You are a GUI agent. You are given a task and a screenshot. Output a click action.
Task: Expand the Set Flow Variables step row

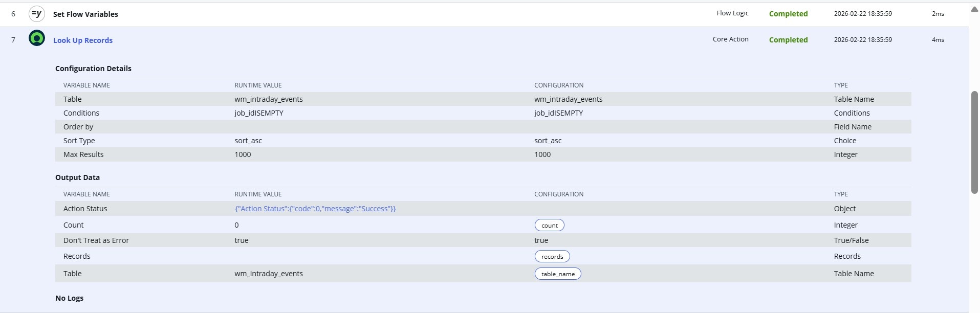[85, 14]
